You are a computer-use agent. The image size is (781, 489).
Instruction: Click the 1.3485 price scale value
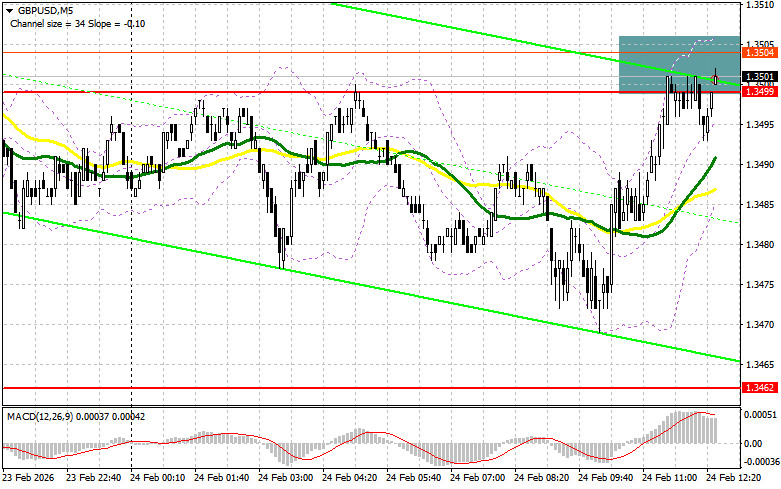760,205
